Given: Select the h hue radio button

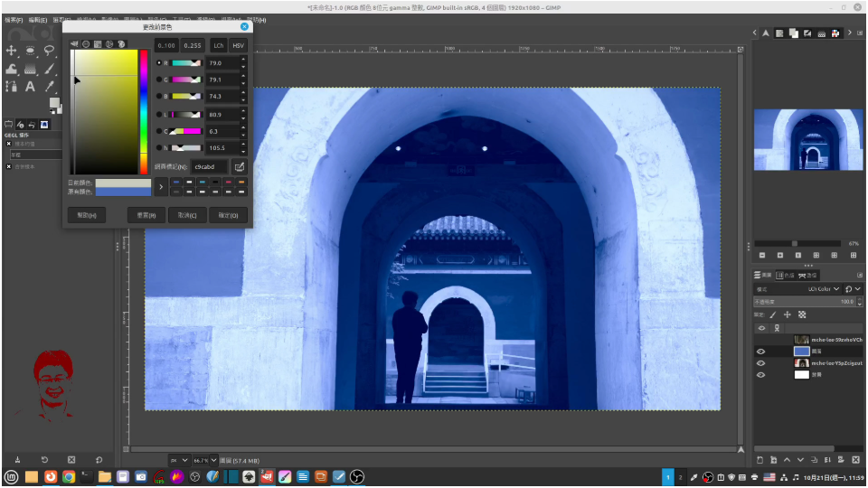Looking at the screenshot, I should (159, 147).
